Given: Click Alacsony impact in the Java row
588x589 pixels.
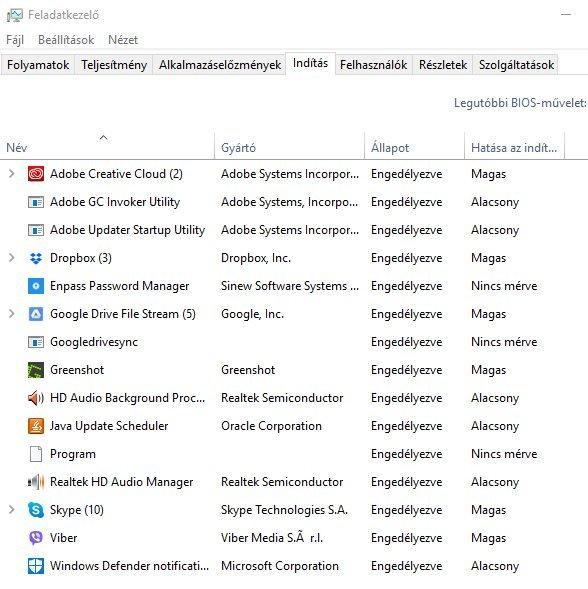Looking at the screenshot, I should point(495,426).
